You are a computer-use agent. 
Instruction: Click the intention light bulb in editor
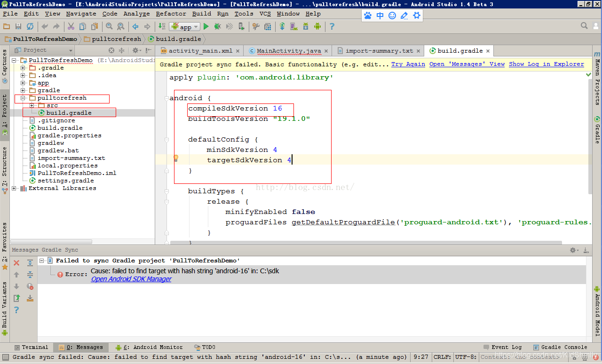(x=176, y=158)
